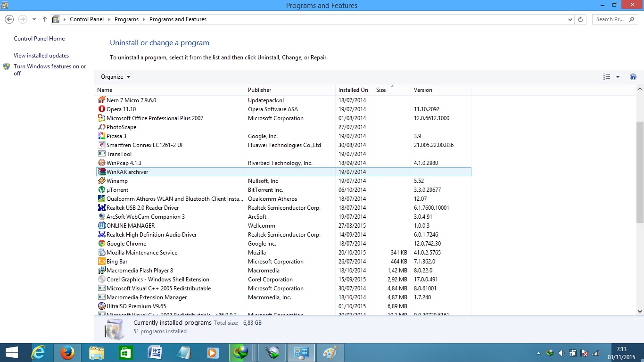Viewport: 644px width, 362px height.
Task: Click the ONLINE MANAGER icon
Action: (101, 225)
